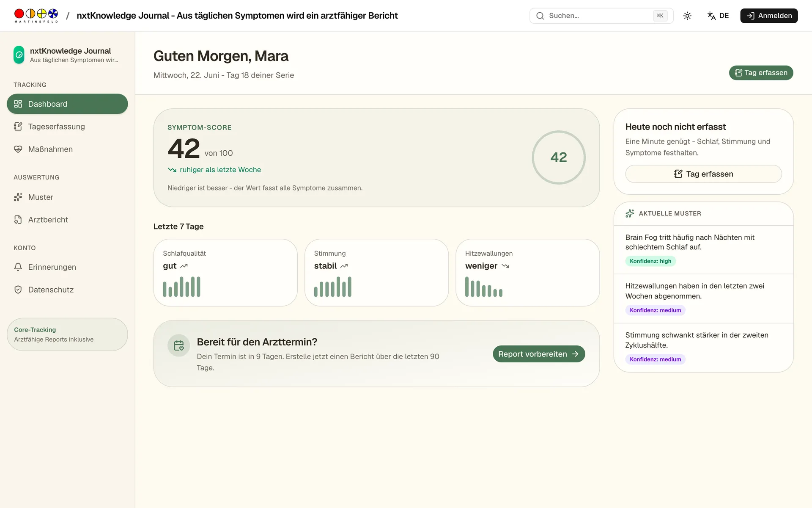Click the Tageserfassung notepad icon
The height and width of the screenshot is (508, 812).
[18, 127]
